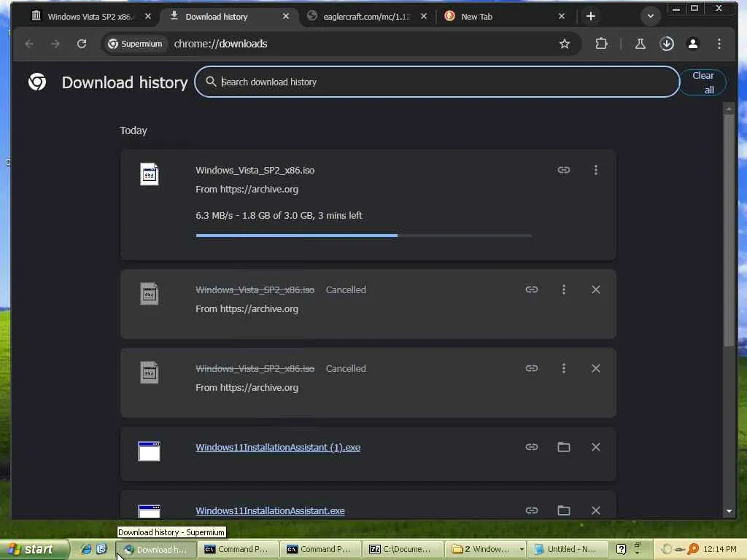Click the scrollbar down arrow
Viewport: 747px width, 560px height.
click(729, 511)
